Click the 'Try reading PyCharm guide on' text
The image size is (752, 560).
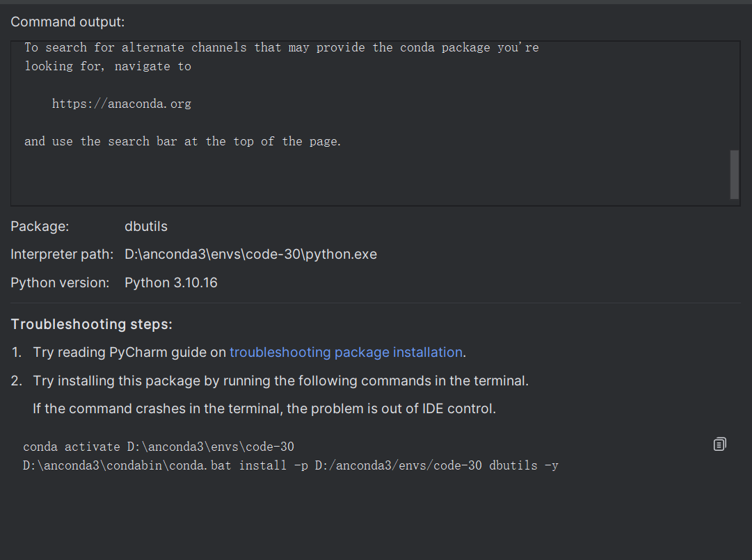click(x=129, y=353)
